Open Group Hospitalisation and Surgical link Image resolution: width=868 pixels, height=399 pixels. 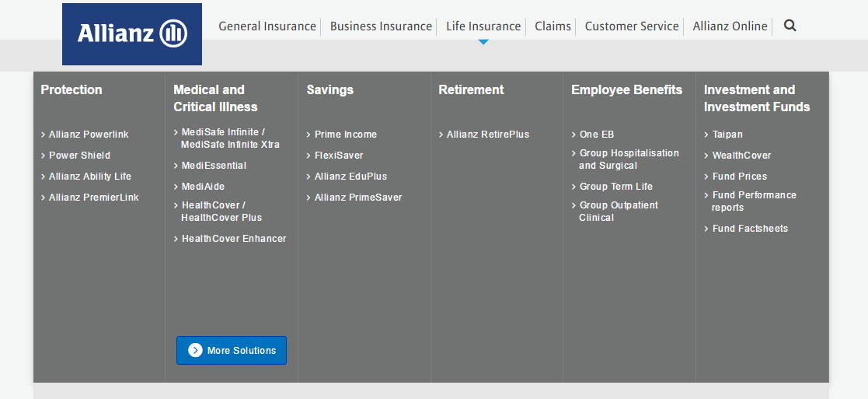tap(628, 159)
